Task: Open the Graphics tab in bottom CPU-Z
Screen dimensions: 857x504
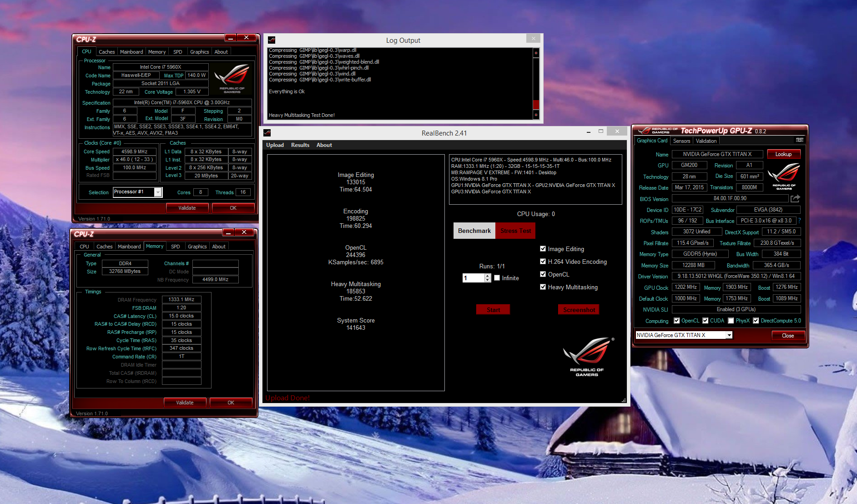Action: coord(197,247)
